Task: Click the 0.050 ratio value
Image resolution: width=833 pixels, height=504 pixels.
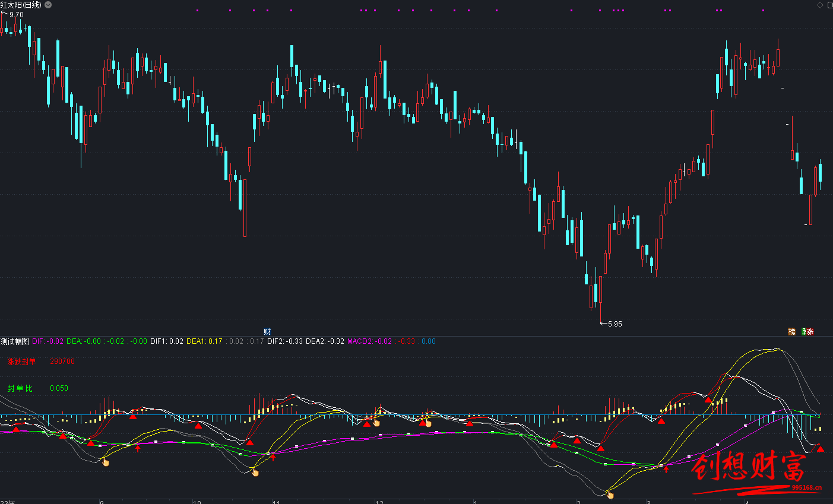Action: 59,388
